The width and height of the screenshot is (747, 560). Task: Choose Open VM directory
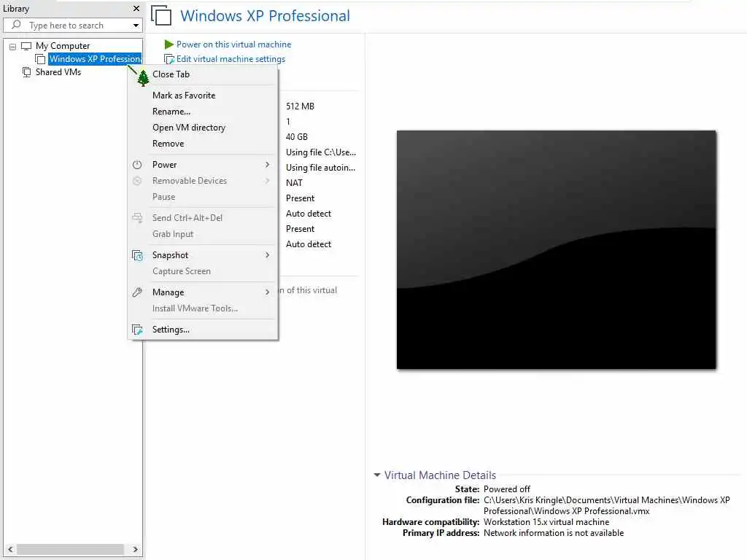[203, 128]
